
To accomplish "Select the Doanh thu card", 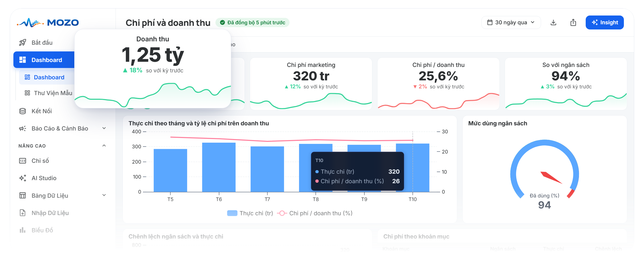I will pyautogui.click(x=153, y=68).
